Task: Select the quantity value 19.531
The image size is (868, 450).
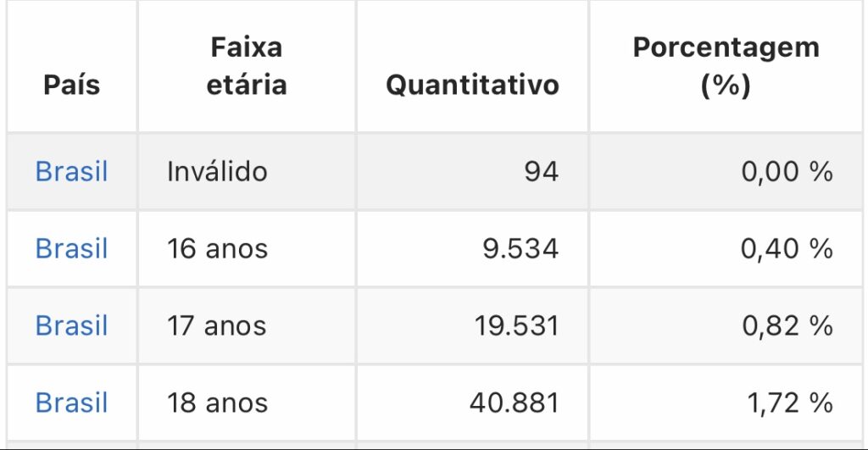Action: click(516, 325)
